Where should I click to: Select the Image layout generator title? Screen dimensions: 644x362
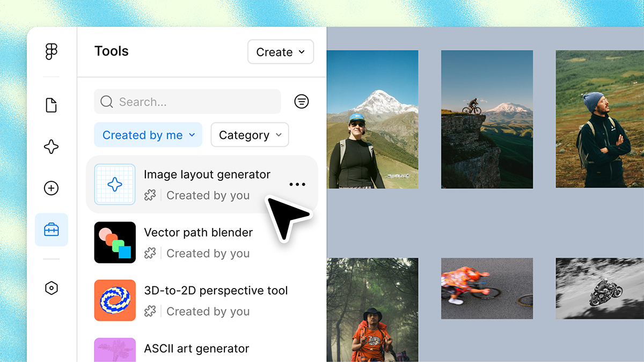tap(207, 174)
